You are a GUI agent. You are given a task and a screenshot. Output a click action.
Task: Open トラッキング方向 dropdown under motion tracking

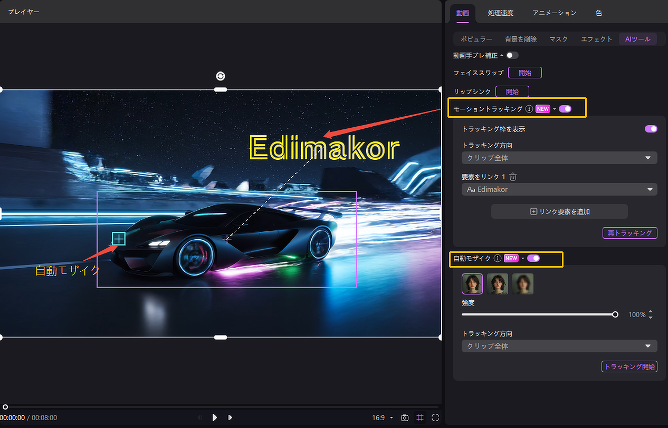point(558,158)
